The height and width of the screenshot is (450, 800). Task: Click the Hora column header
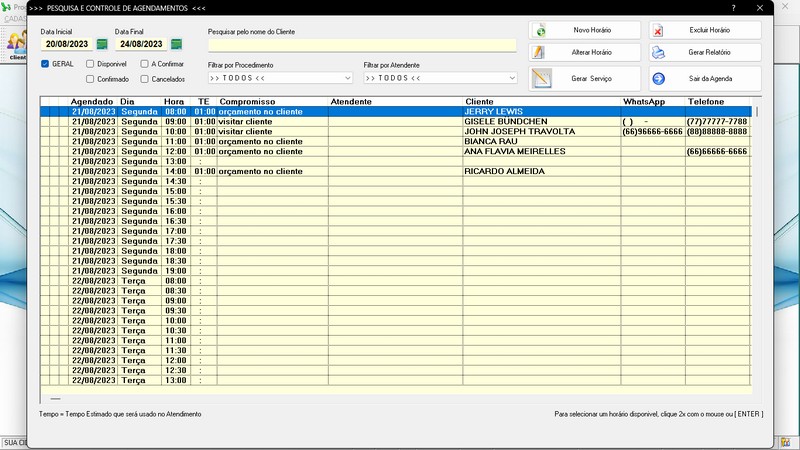pos(174,102)
